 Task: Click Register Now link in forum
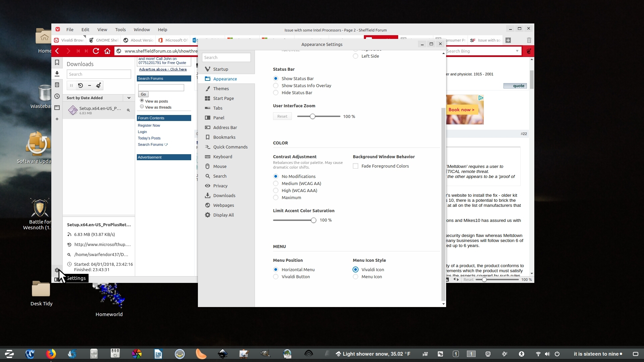pos(149,125)
